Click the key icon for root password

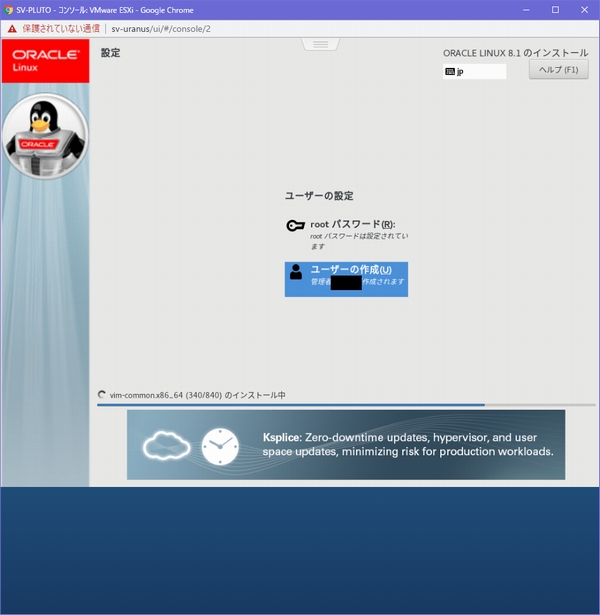[295, 226]
